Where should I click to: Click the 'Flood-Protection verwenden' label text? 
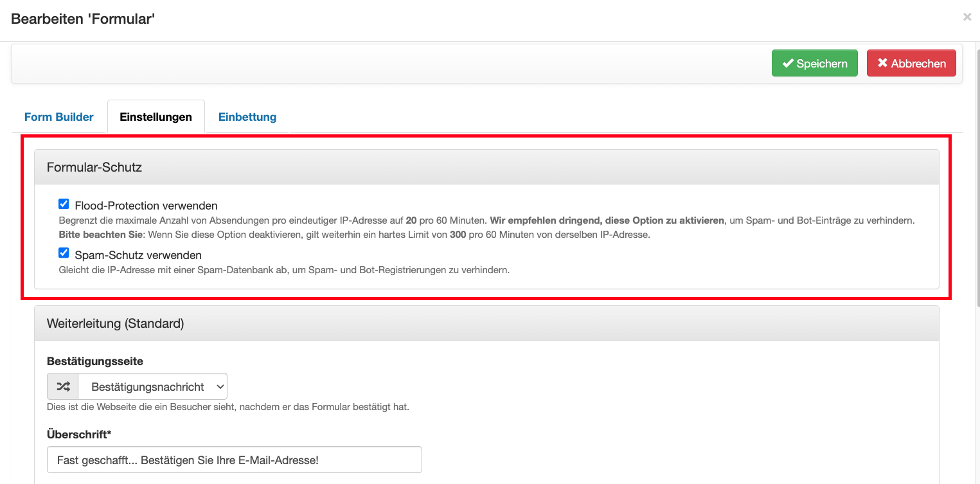[146, 206]
